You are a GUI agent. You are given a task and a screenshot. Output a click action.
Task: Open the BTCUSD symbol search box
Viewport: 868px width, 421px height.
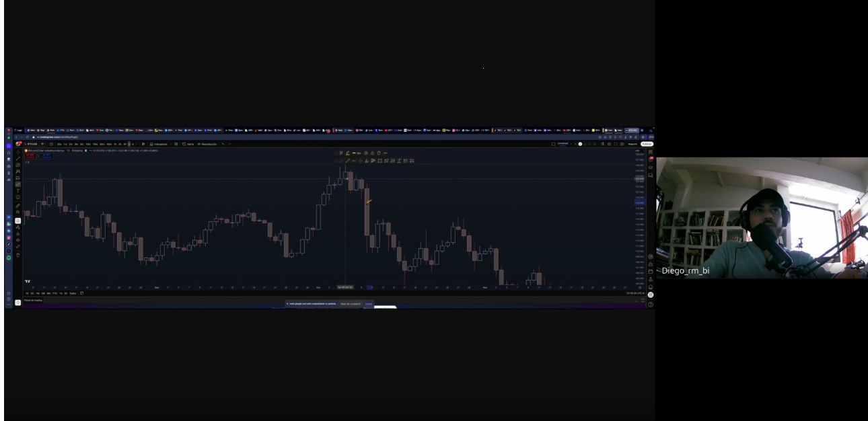[31, 144]
